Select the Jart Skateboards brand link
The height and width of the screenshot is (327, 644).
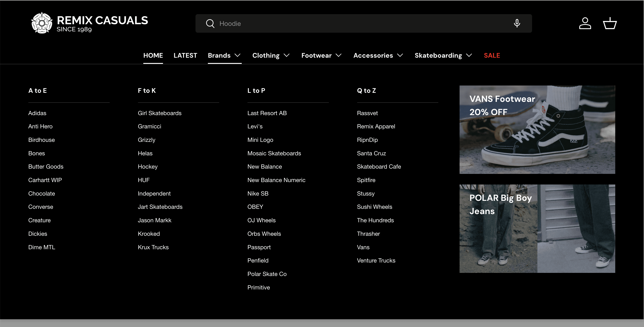160,207
